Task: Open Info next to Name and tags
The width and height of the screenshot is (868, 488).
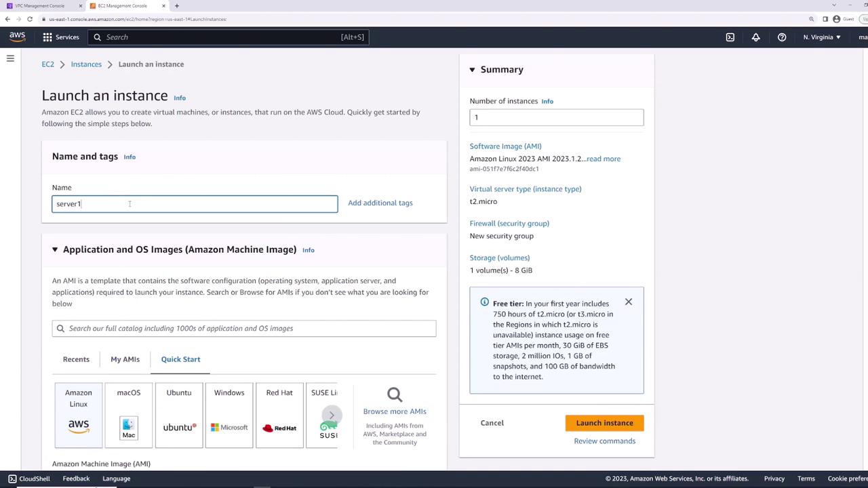Action: 130,157
